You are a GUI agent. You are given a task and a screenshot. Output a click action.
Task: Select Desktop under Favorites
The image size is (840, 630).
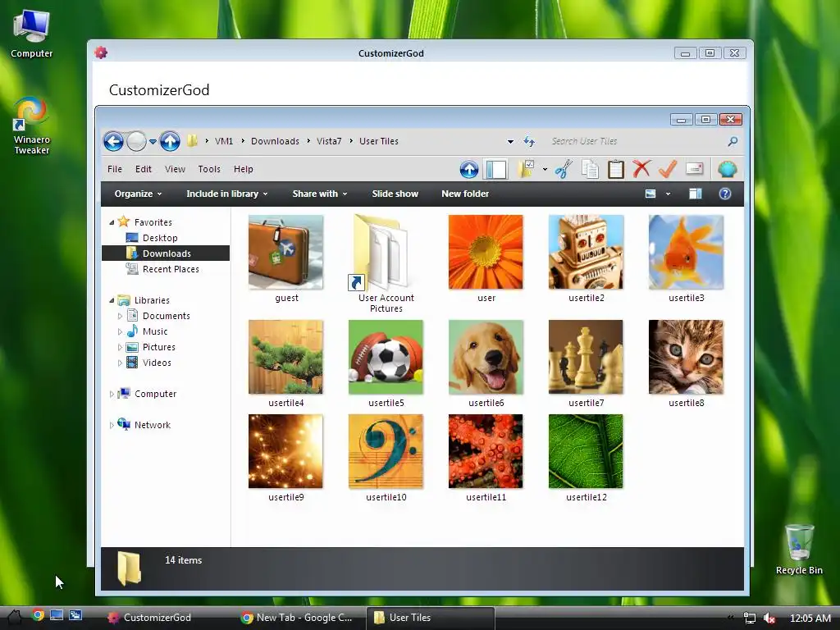[160, 238]
